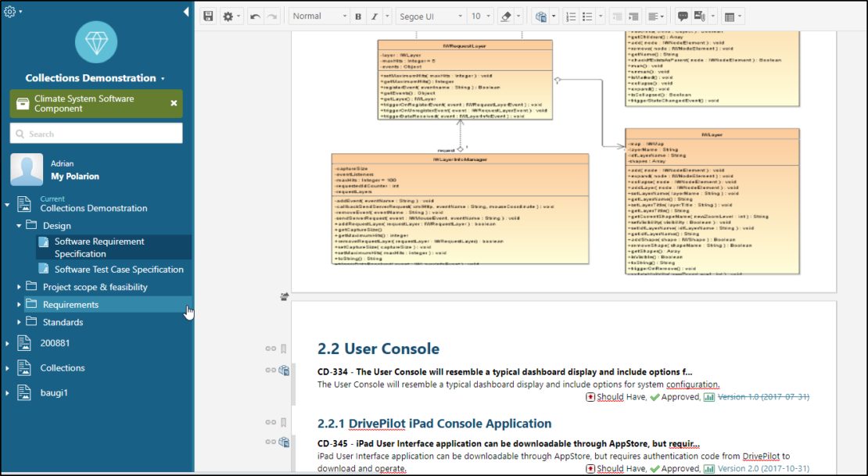
Task: Insert a numbered list
Action: [x=570, y=16]
